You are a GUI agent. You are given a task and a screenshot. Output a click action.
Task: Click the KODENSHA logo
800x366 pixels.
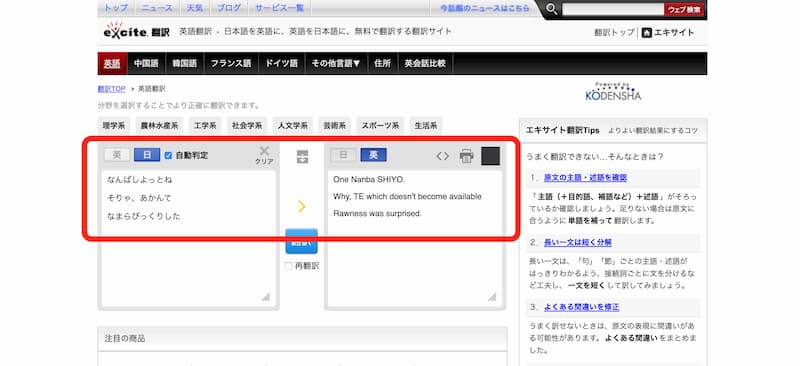613,91
